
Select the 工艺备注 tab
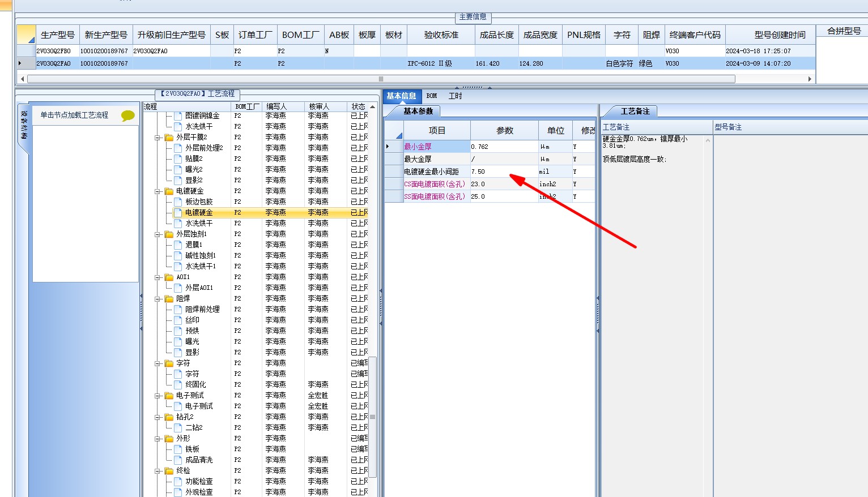635,112
